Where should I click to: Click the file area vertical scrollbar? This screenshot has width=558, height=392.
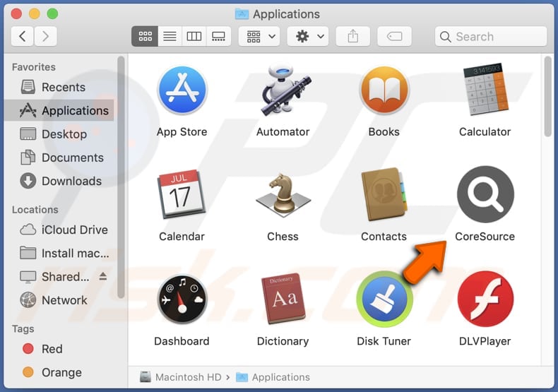pos(548,96)
